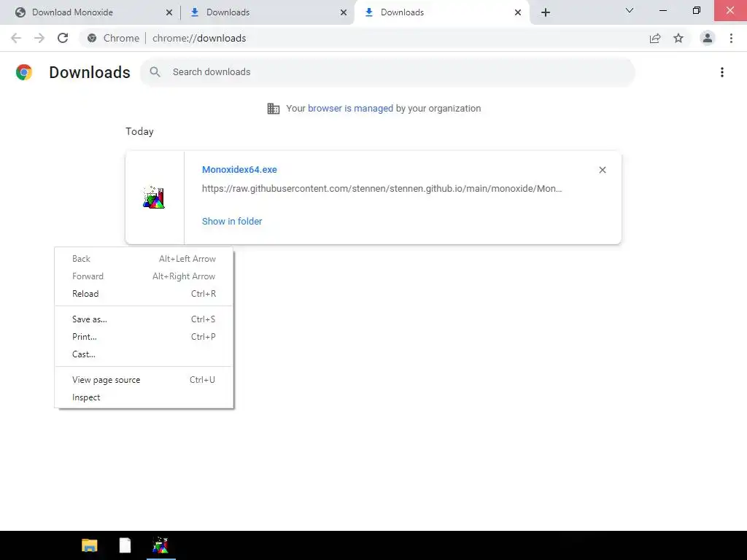Viewport: 747px width, 560px height.
Task: Close the active Downloads tab
Action: 518,12
